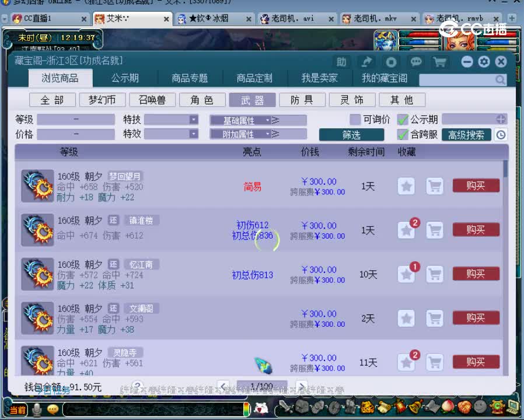Click the listing scrollbar thumb
This screenshot has height=420, width=524.
pos(505,169)
